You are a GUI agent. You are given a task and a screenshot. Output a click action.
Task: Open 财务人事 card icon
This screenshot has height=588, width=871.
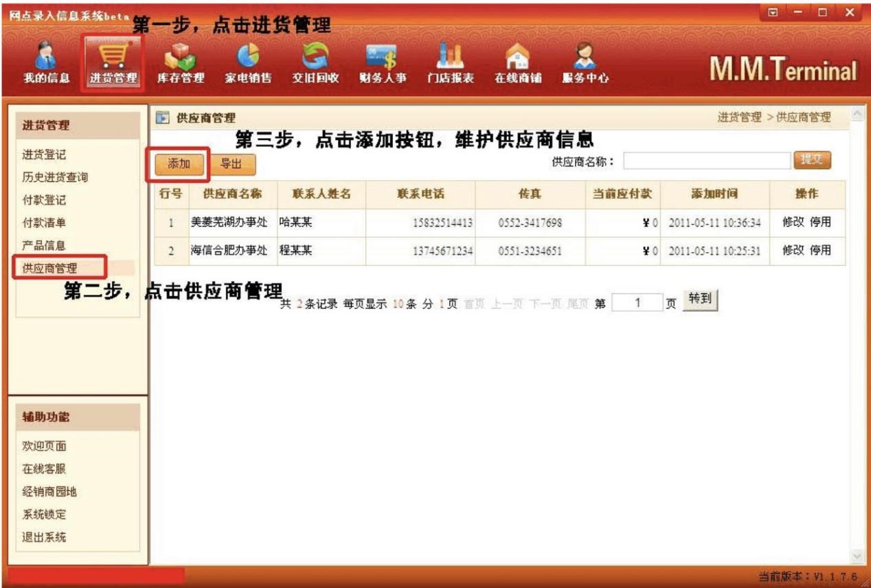point(383,57)
